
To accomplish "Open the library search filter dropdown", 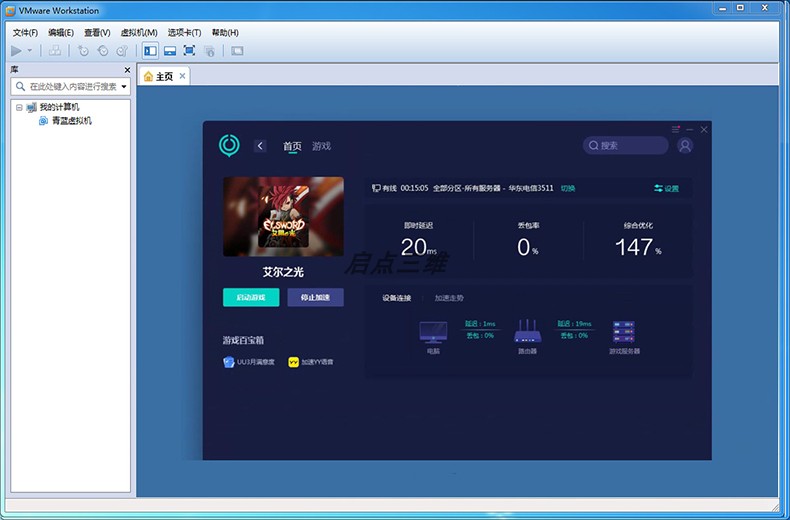I will click(x=124, y=87).
